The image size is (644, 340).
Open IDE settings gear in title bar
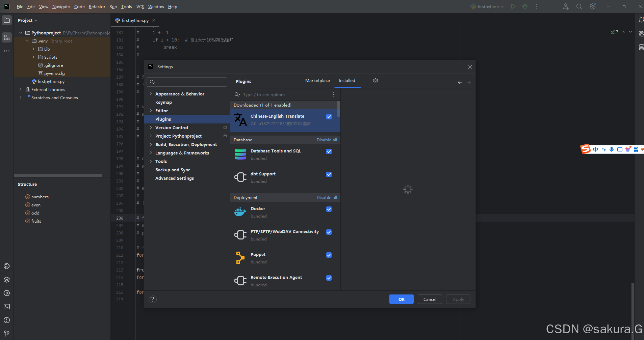(593, 6)
